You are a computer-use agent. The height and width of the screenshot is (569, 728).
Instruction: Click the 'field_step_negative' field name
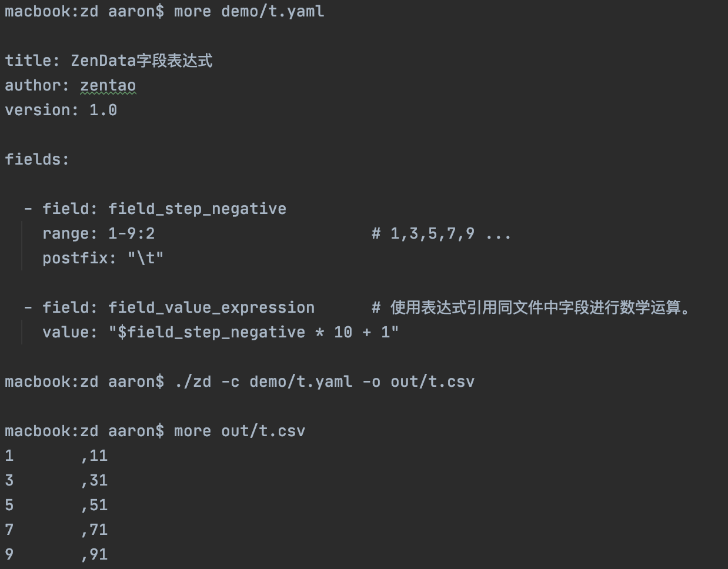tap(197, 209)
